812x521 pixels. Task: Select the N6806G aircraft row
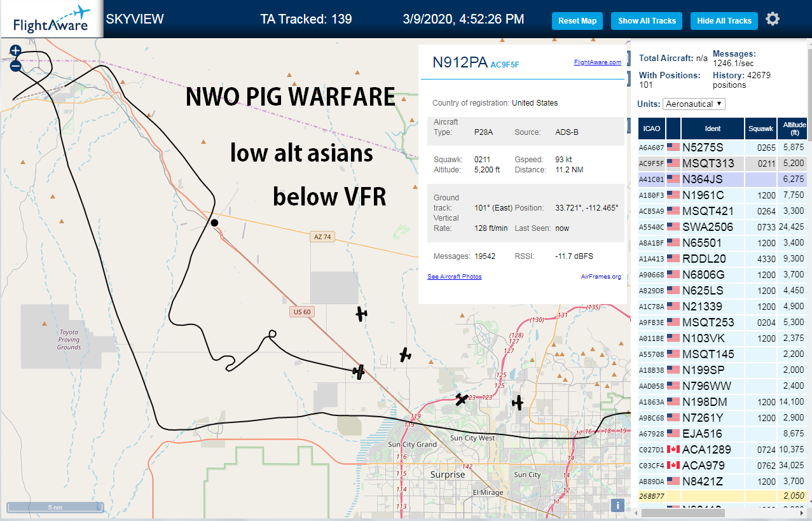coord(723,274)
